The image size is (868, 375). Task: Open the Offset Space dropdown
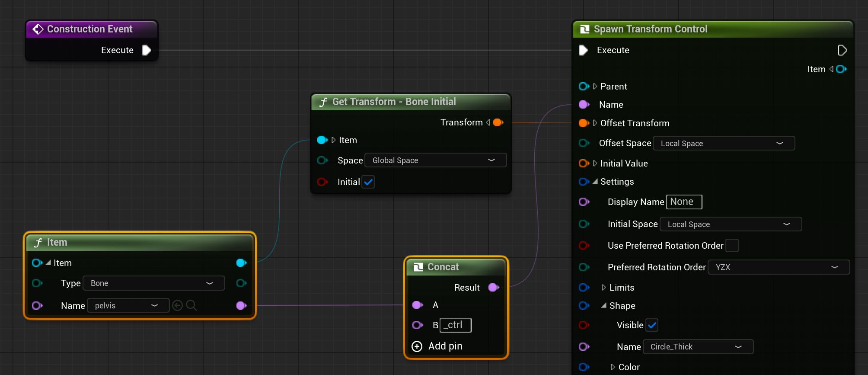[x=724, y=143]
